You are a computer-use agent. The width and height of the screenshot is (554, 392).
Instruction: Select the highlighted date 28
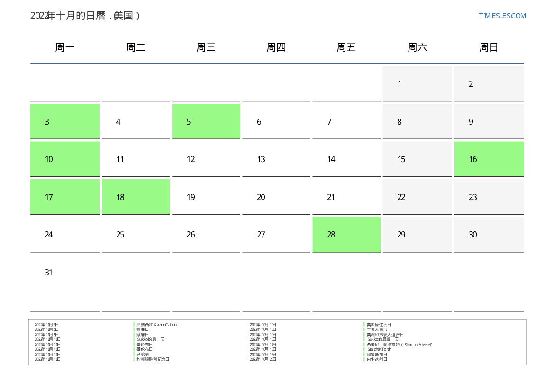pyautogui.click(x=346, y=234)
